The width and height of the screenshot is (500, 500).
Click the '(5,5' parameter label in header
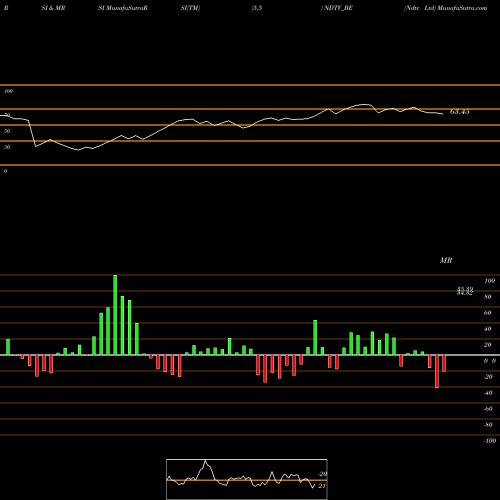tap(257, 8)
